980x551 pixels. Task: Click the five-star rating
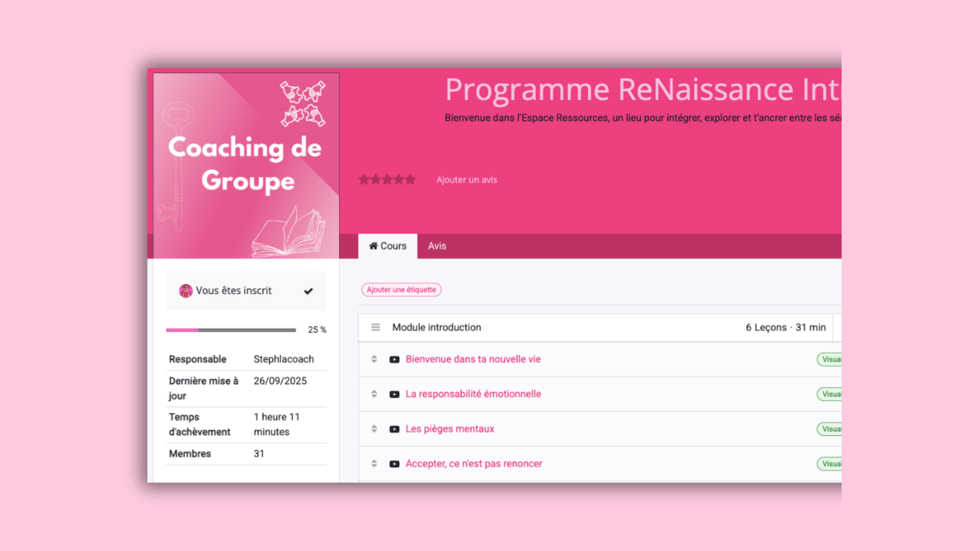coord(387,180)
